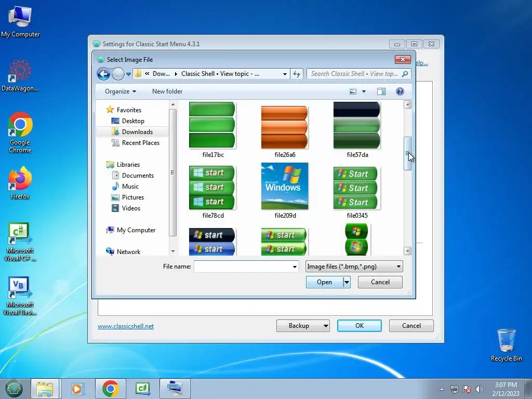
Task: Open the Image files type filter dropdown
Action: (x=354, y=267)
